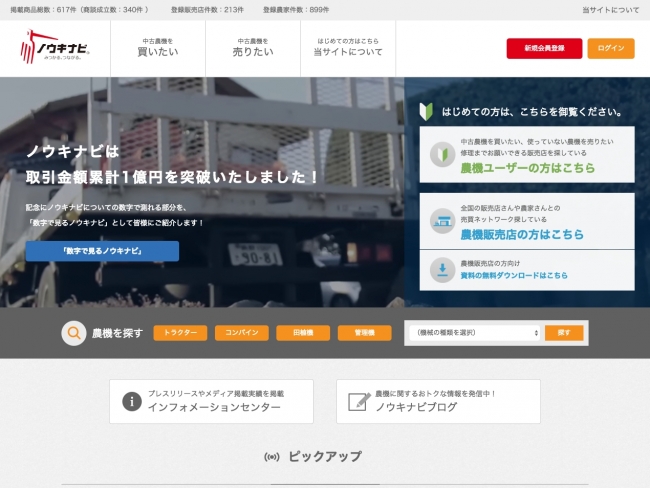The width and height of the screenshot is (650, 488).
Task: Open 農機販売店の方はこちら link
Action: (x=522, y=235)
